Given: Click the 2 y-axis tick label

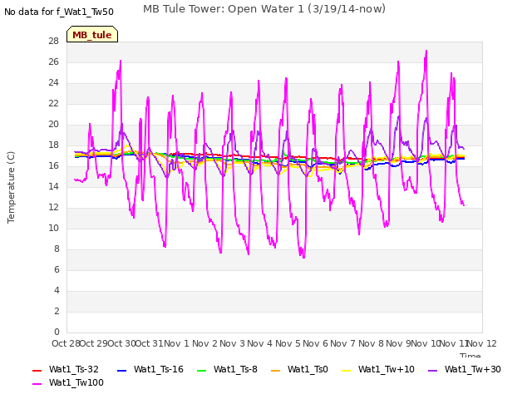Looking at the screenshot, I should point(57,311).
